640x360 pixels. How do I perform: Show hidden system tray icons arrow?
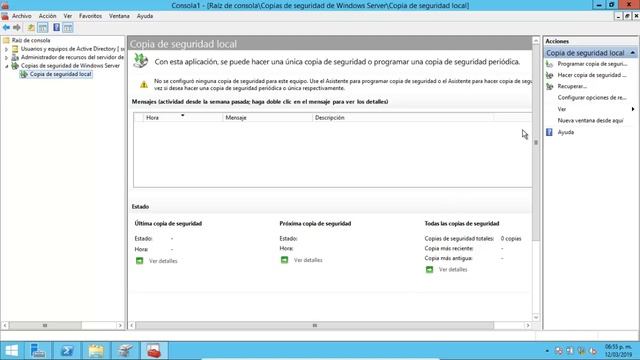[547, 351]
